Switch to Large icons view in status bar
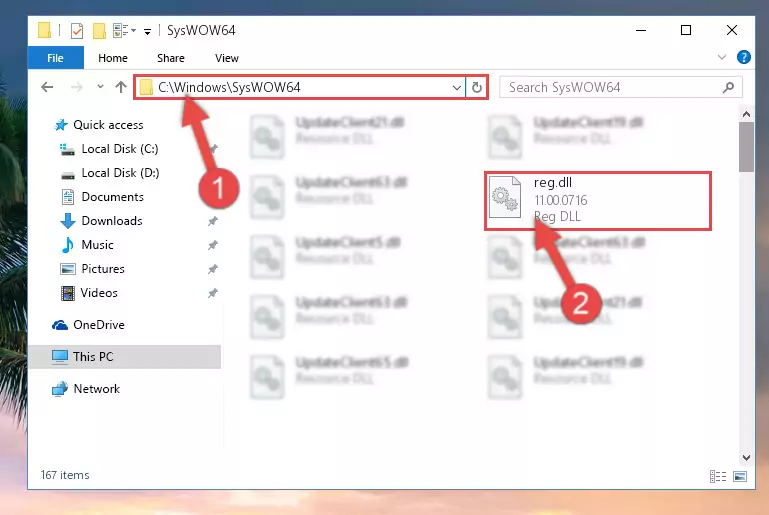 tap(740, 476)
